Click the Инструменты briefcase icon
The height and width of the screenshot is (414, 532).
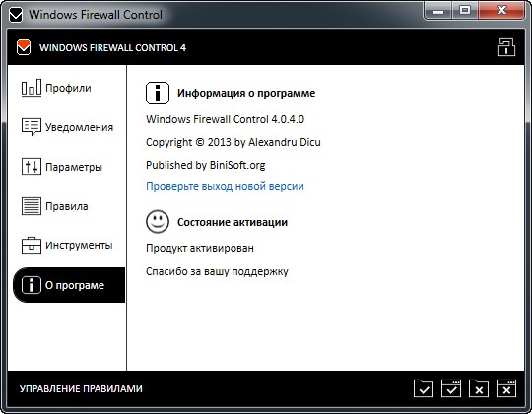pos(32,245)
